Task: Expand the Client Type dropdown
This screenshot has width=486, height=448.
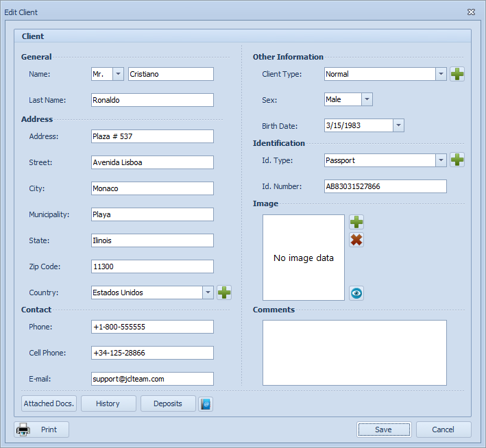Action: click(x=441, y=74)
